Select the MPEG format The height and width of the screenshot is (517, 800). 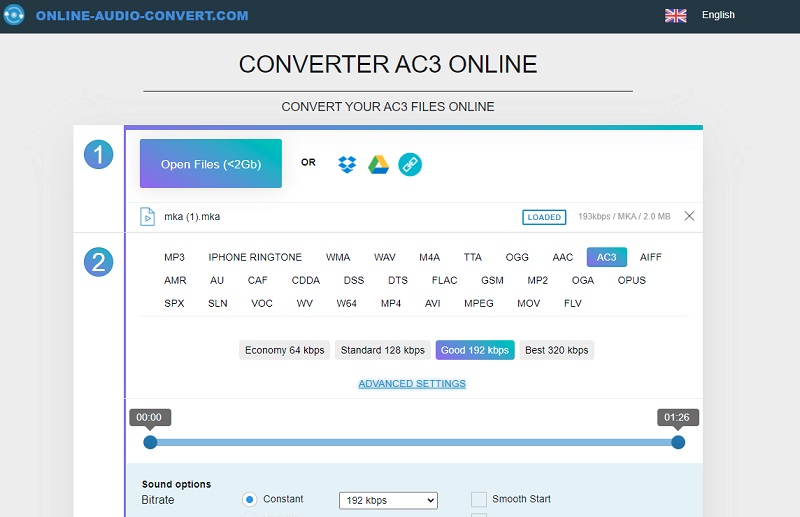[479, 303]
